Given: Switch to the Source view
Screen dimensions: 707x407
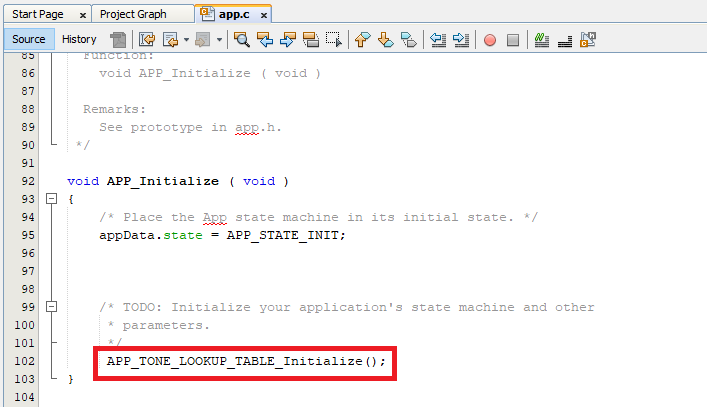Looking at the screenshot, I should pyautogui.click(x=29, y=39).
